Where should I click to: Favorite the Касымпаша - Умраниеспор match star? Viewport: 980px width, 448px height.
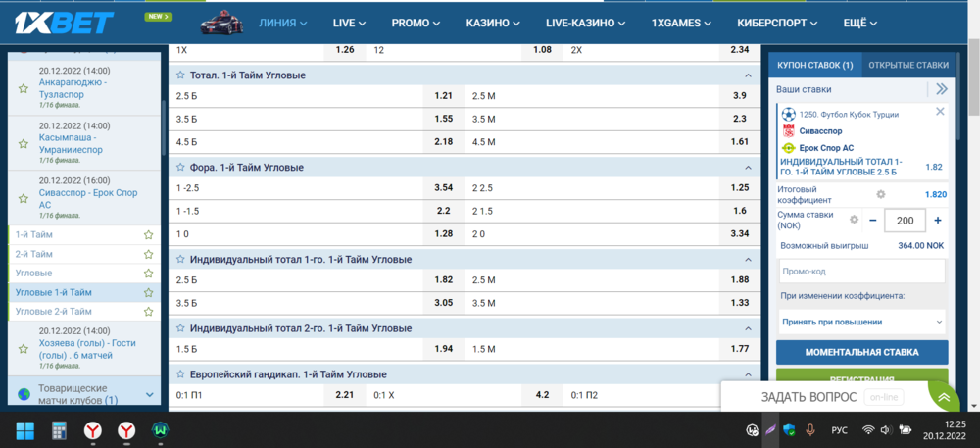click(x=24, y=144)
